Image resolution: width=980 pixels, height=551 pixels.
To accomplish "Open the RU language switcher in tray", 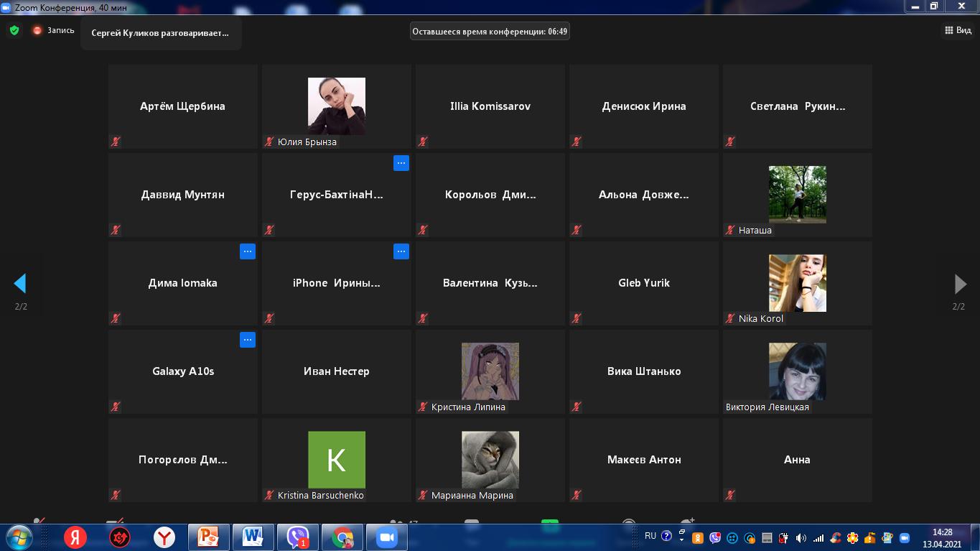I will [x=650, y=536].
